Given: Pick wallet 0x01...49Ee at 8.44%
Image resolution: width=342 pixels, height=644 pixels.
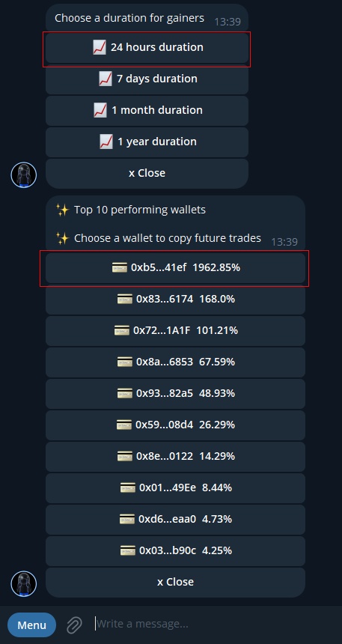Looking at the screenshot, I should [175, 488].
